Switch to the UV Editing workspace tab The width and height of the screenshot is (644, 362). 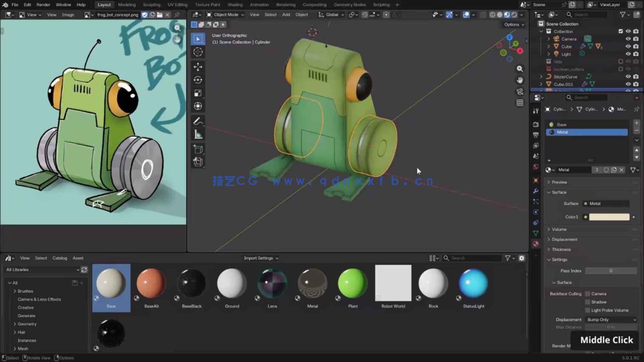coord(177,5)
